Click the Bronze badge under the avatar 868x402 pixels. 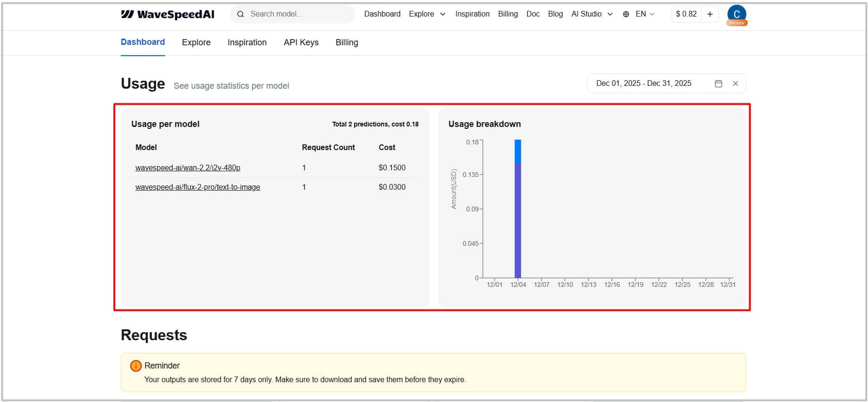coord(737,23)
